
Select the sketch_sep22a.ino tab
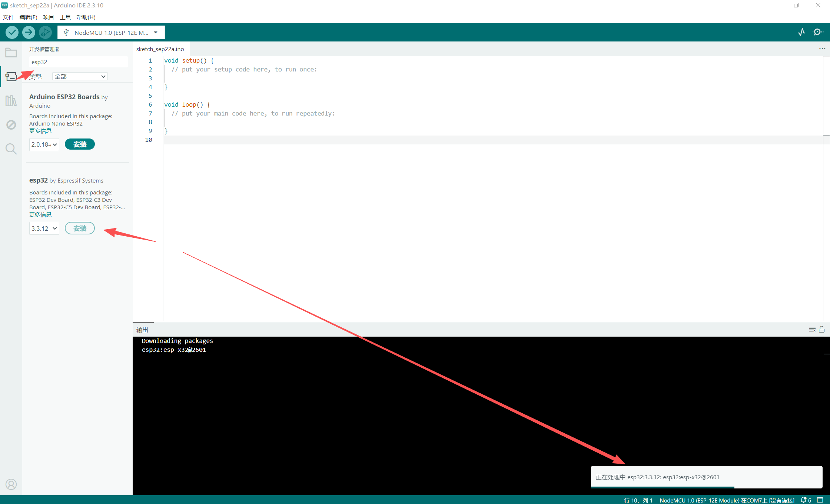160,49
